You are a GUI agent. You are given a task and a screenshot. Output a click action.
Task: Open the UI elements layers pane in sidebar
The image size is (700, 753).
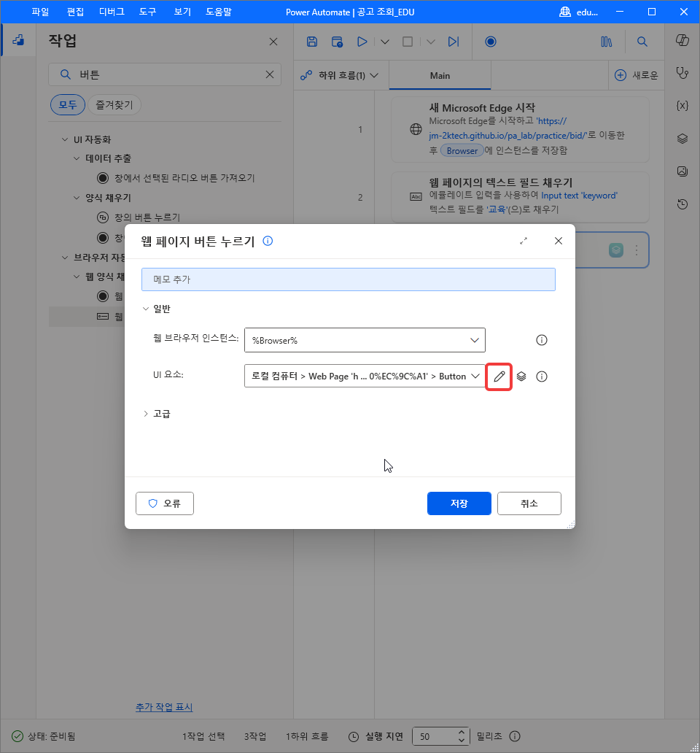[682, 139]
